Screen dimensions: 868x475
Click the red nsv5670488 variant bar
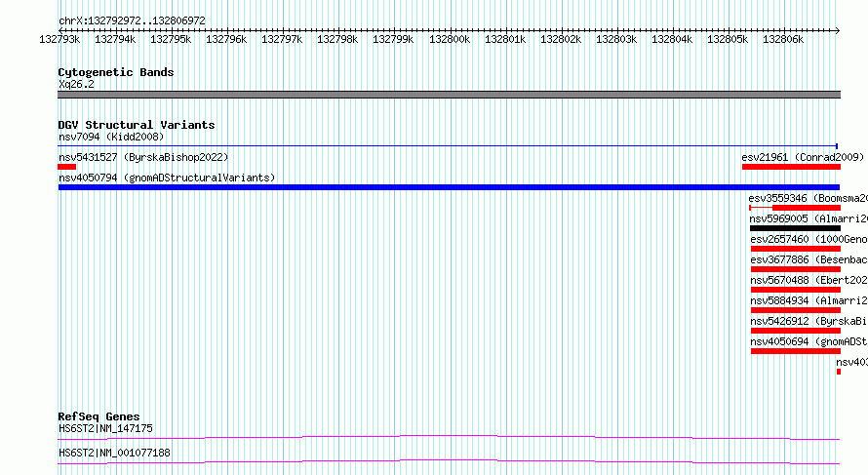pyautogui.click(x=796, y=290)
